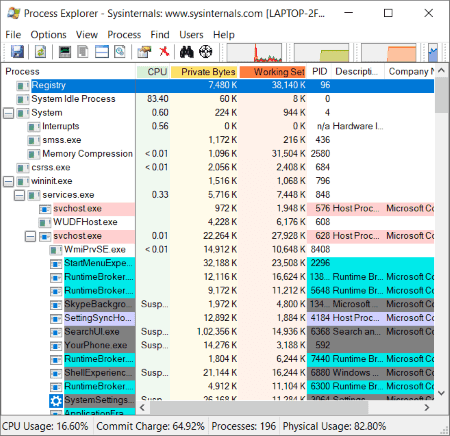The height and width of the screenshot is (436, 450).
Task: Sort by the CPU column header
Action: tap(153, 72)
